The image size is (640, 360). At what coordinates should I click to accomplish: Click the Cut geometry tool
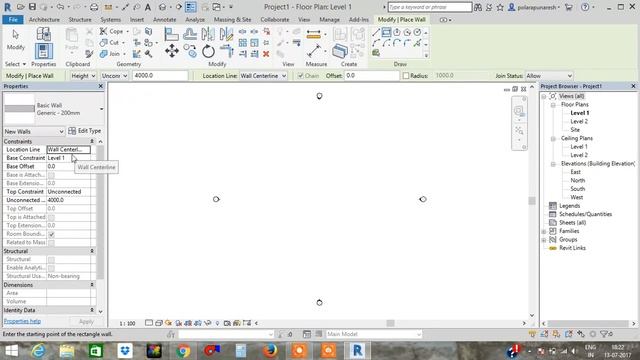tap(110, 42)
